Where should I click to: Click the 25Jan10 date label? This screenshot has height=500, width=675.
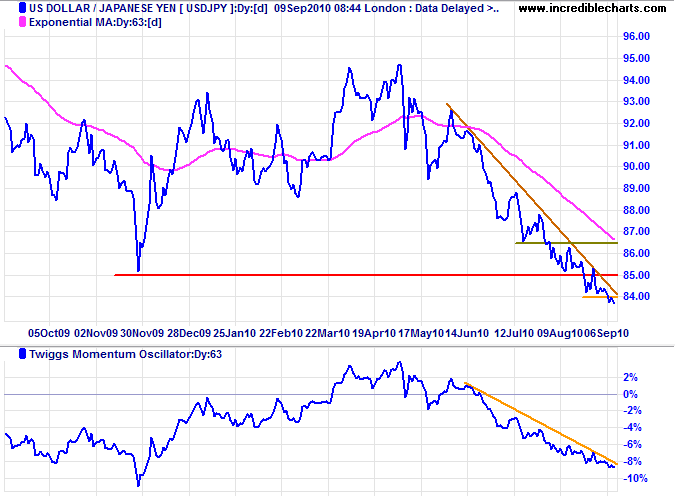(x=235, y=333)
